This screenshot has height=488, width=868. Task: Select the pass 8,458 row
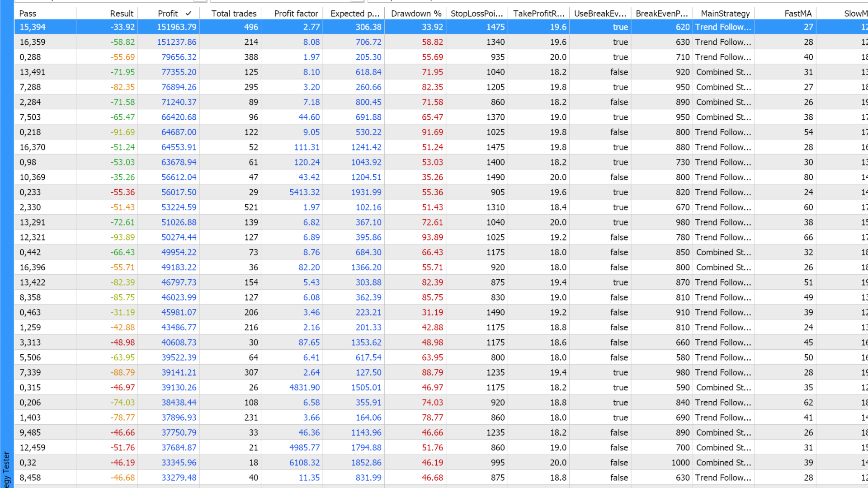pos(30,478)
